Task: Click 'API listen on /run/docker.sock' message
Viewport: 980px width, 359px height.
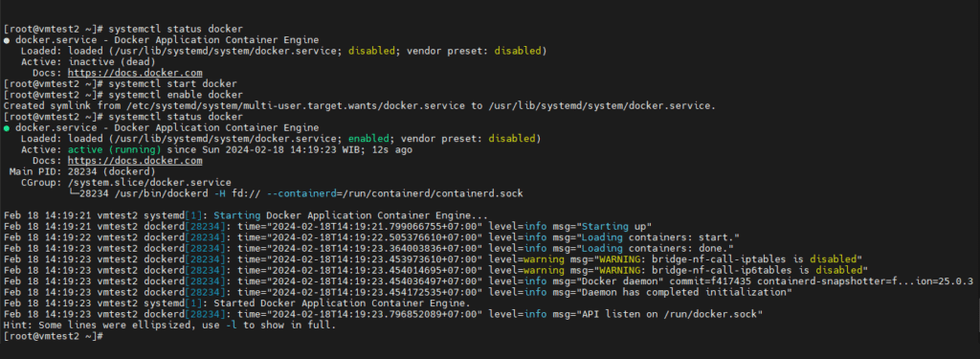Action: [x=669, y=315]
